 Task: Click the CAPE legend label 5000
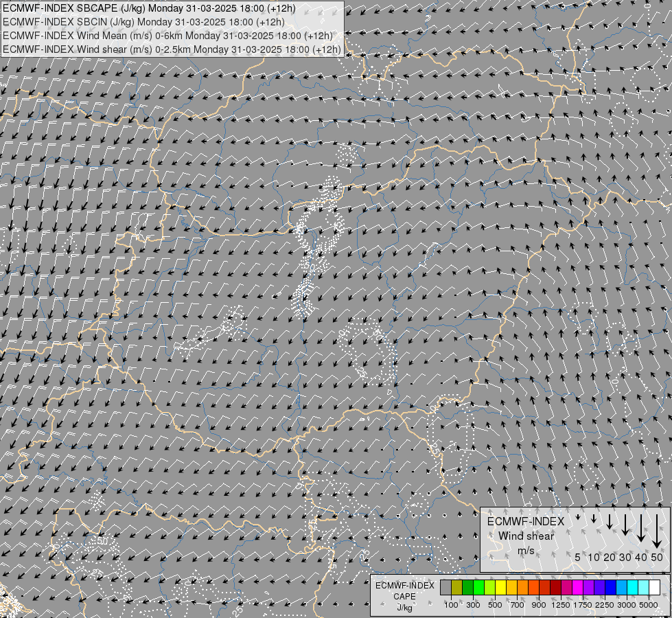click(649, 605)
